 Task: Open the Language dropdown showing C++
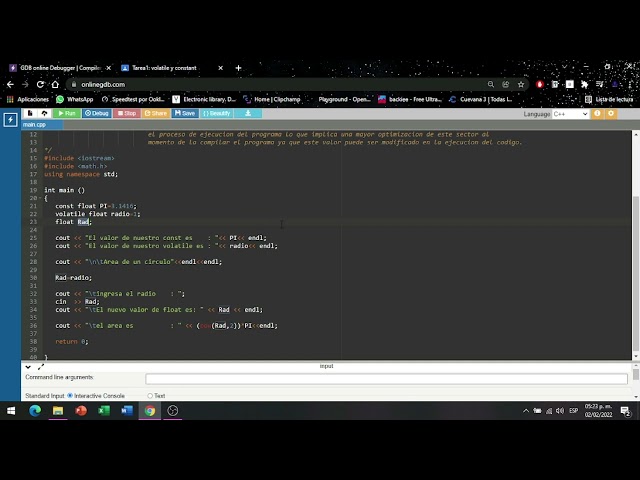570,114
